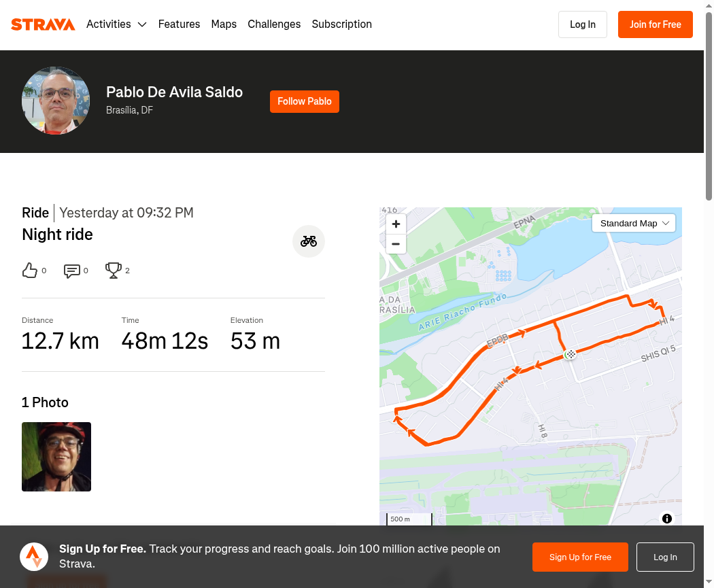The height and width of the screenshot is (588, 714).
Task: Go to the Challenges page
Action: (274, 24)
